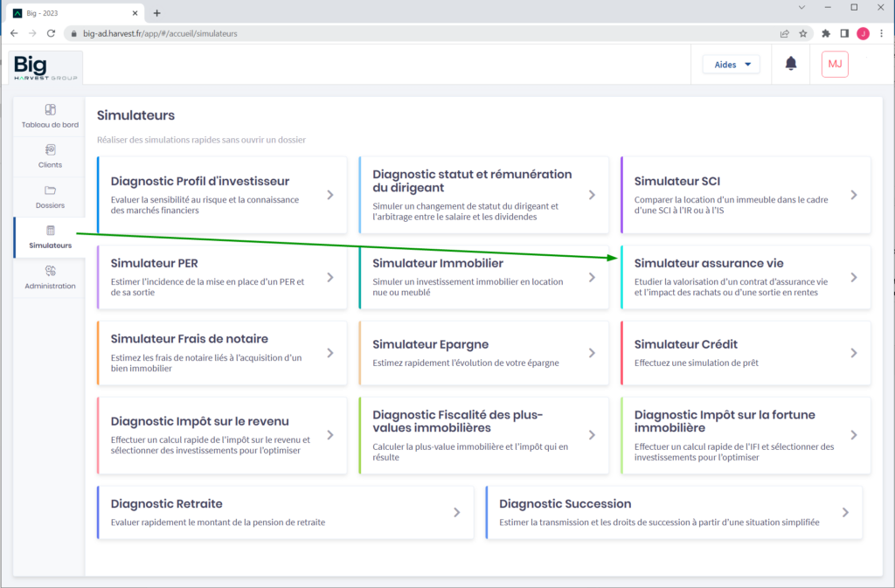Launch Diagnostic Profil d'investisseur
Screen dimensions: 895x588
click(x=222, y=195)
